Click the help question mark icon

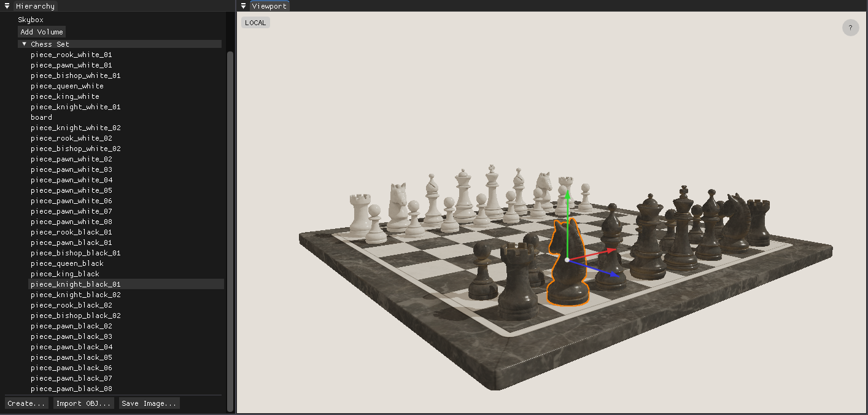850,28
